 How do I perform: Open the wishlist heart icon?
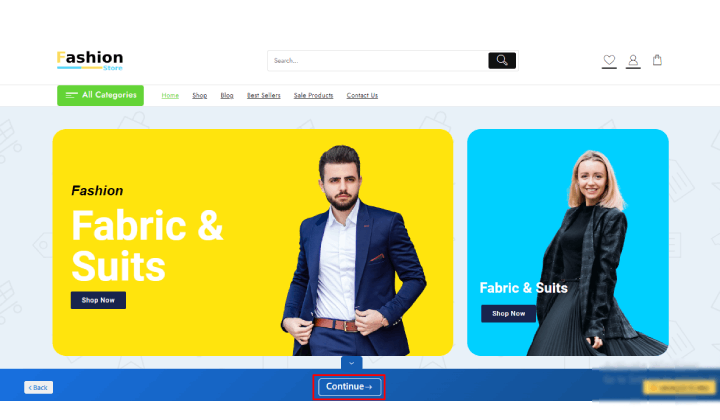point(609,60)
